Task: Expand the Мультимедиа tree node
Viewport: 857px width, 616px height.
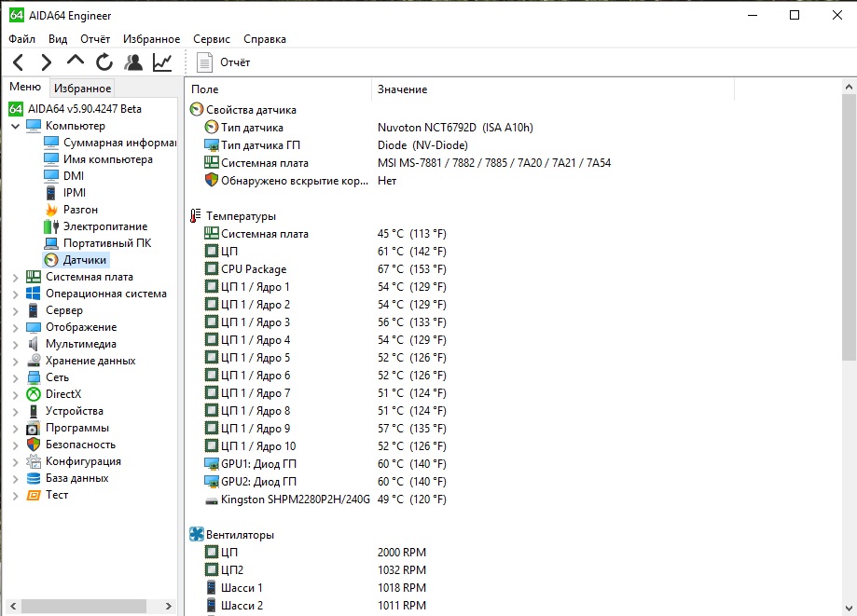Action: (x=15, y=345)
